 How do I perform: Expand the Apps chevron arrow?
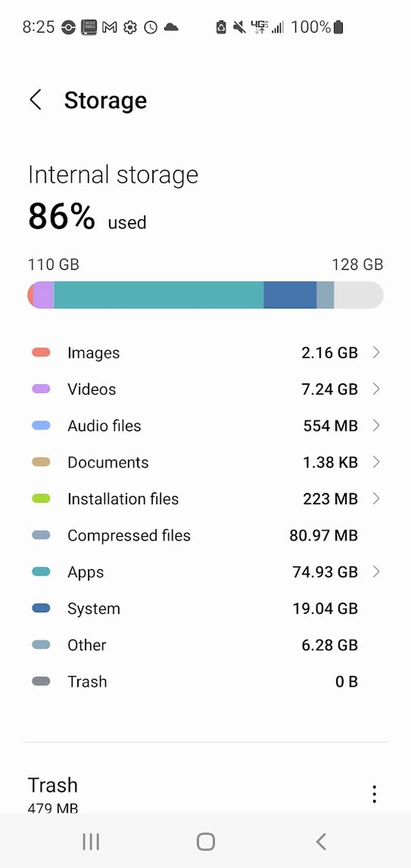pyautogui.click(x=376, y=572)
